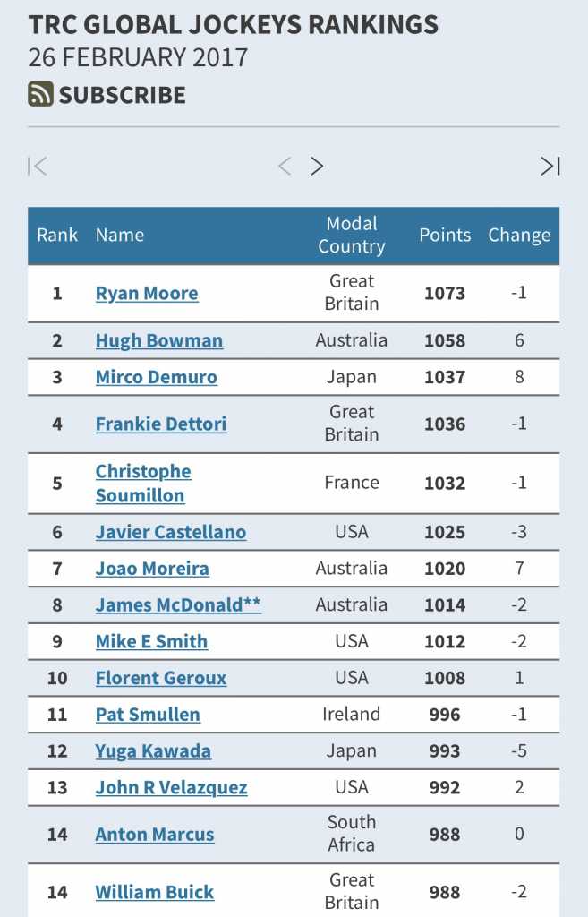Image resolution: width=588 pixels, height=917 pixels.
Task: Go to the previous page arrow
Action: coord(285,166)
